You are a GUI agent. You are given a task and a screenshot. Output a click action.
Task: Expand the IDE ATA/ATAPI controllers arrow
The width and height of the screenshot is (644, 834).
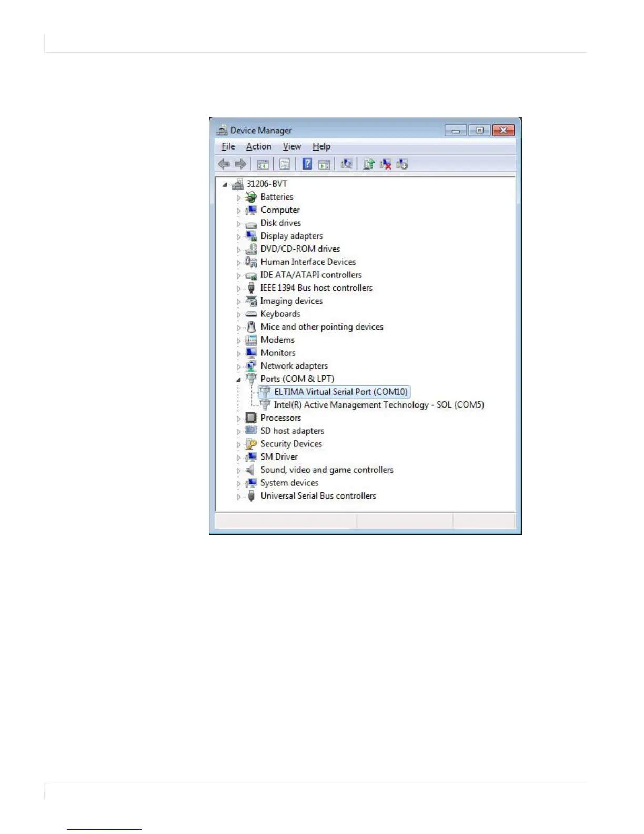coord(238,276)
